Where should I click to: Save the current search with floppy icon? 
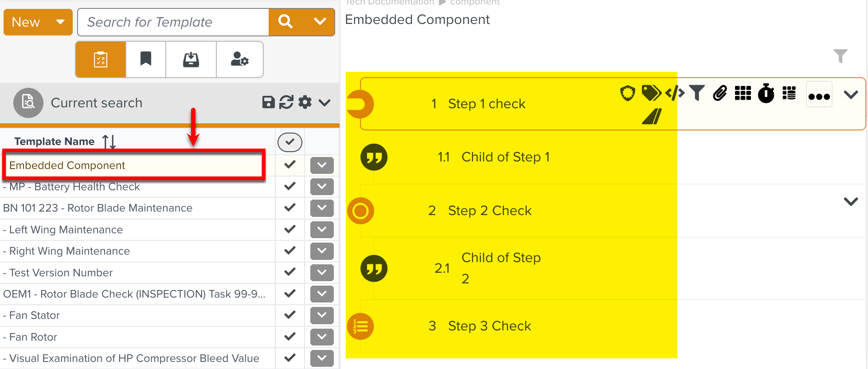pyautogui.click(x=268, y=102)
